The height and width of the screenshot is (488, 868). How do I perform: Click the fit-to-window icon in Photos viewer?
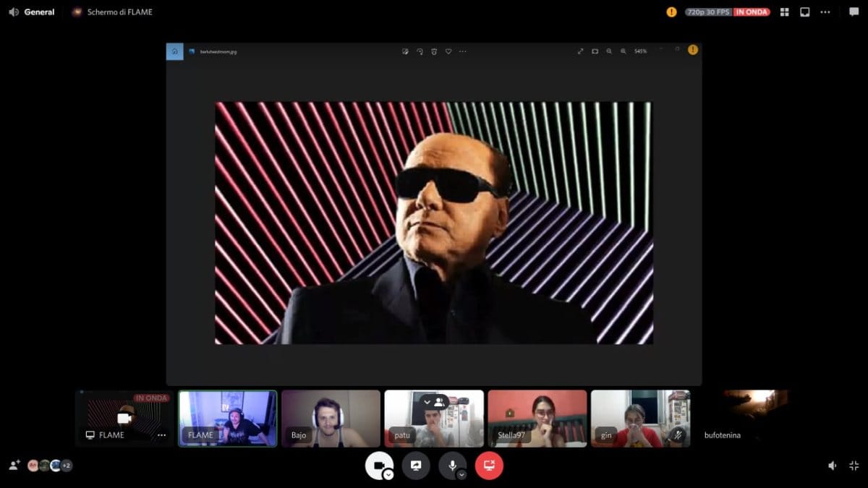tap(595, 51)
